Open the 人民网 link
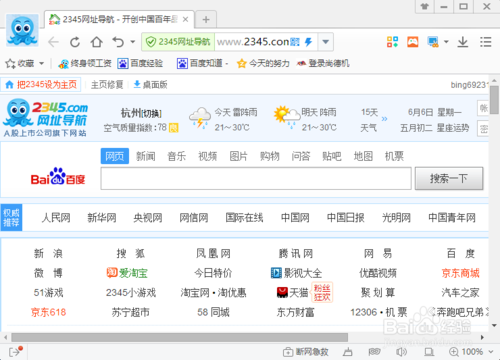The image size is (500, 360). [56, 218]
